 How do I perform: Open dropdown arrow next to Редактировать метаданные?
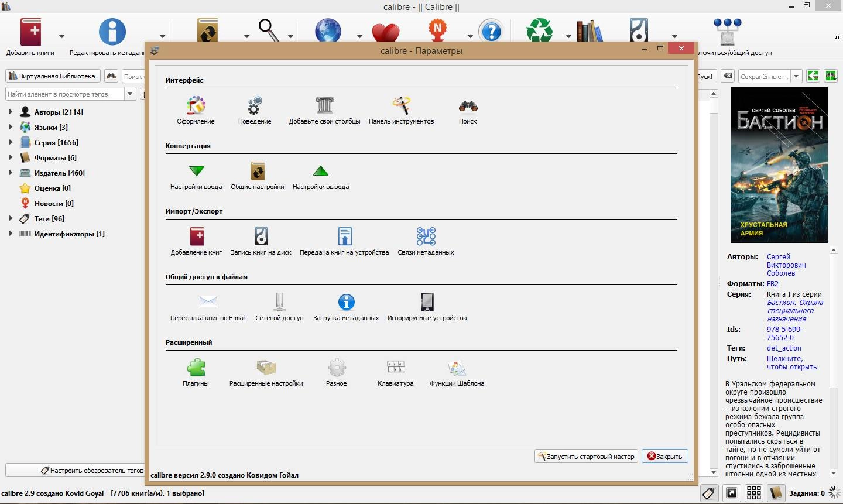[x=163, y=36]
